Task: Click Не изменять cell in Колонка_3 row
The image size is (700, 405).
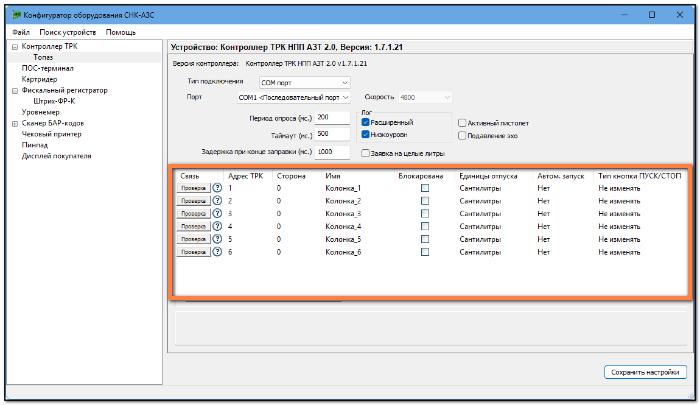Action: (619, 213)
